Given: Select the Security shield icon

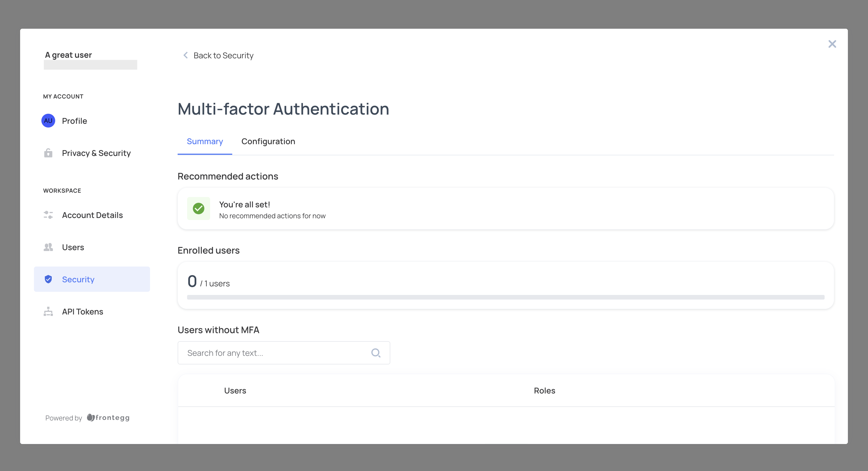Looking at the screenshot, I should 48,279.
